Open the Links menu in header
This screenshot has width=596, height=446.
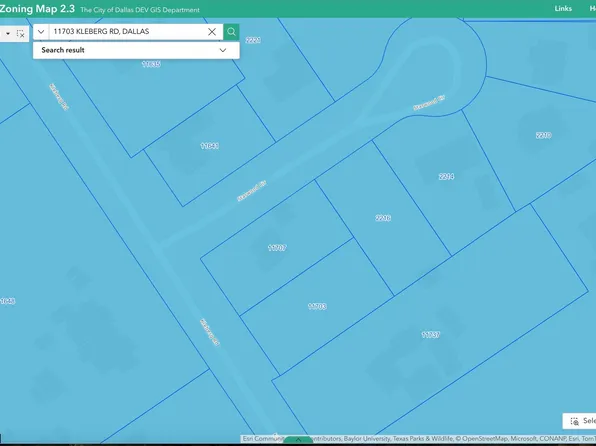click(563, 8)
